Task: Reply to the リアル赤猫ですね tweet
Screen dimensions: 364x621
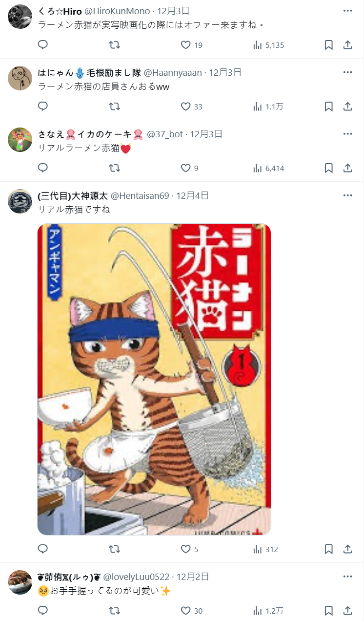Action: coord(43,549)
